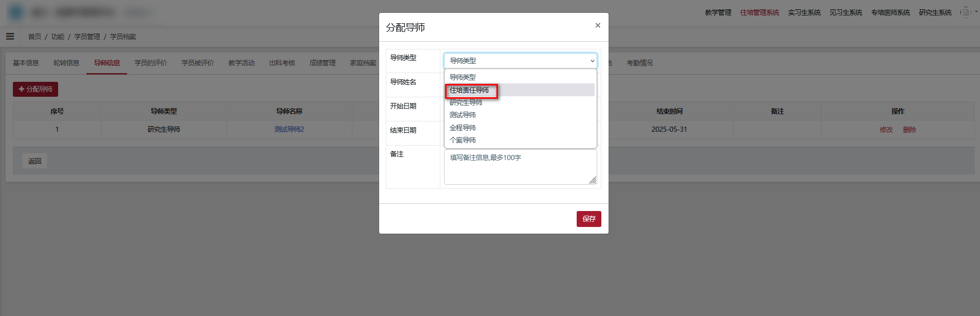Click the hamburger menu icon
This screenshot has height=316, width=980.
point(10,37)
